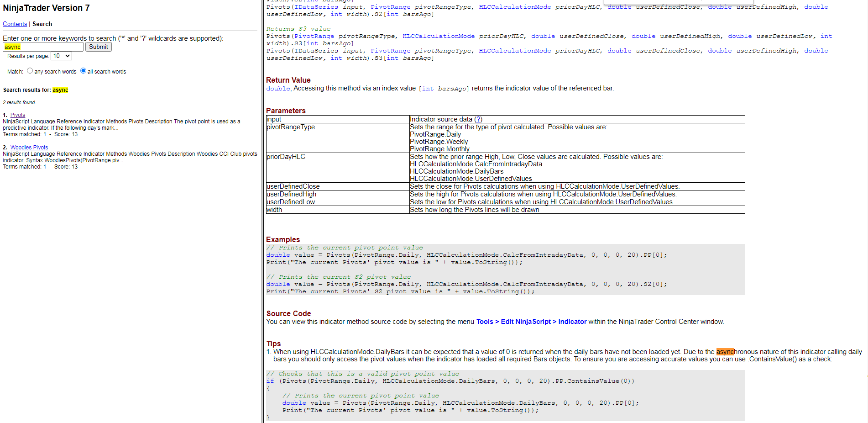This screenshot has height=423, width=868.
Task: Click the NinjaTrader Version 7 heading
Action: click(x=46, y=8)
